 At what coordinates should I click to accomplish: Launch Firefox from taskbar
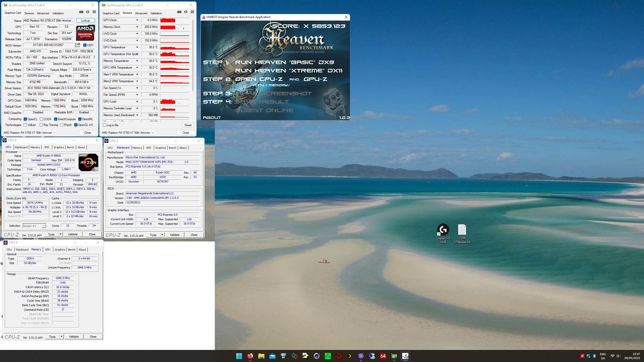250,356
